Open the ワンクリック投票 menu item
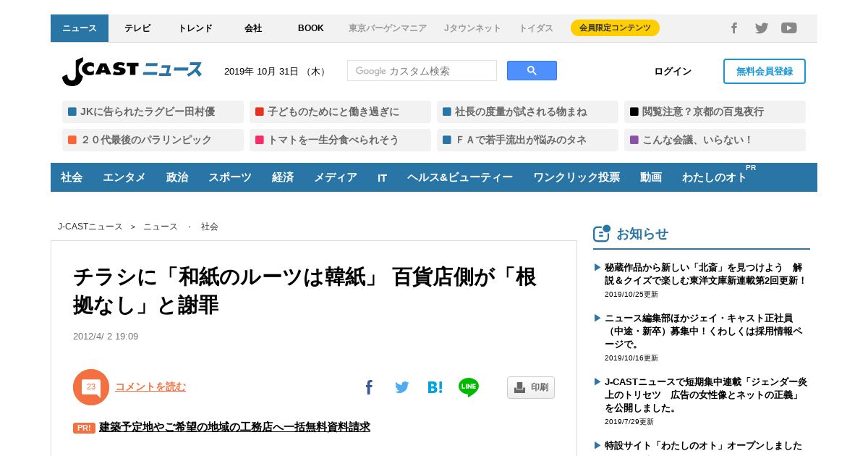Image resolution: width=868 pixels, height=456 pixels. click(576, 177)
